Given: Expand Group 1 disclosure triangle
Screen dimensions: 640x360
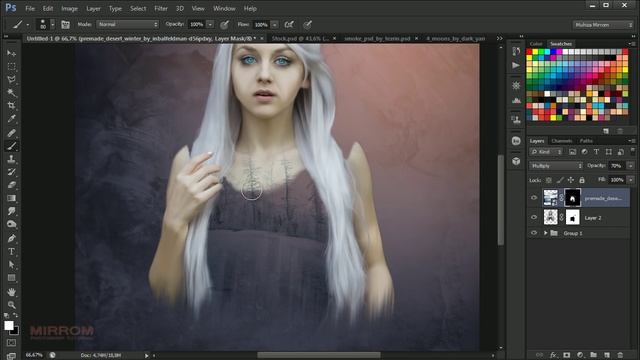Looking at the screenshot, I should click(x=545, y=233).
